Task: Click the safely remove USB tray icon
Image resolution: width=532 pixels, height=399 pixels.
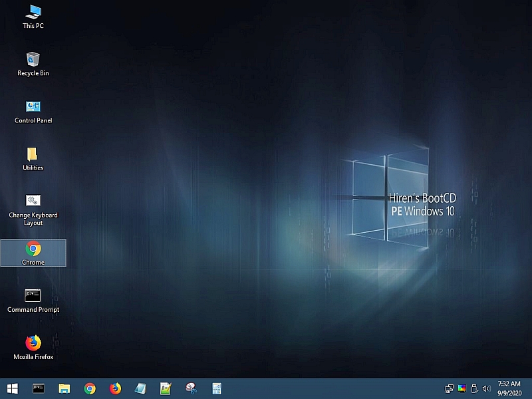Action: [x=475, y=388]
